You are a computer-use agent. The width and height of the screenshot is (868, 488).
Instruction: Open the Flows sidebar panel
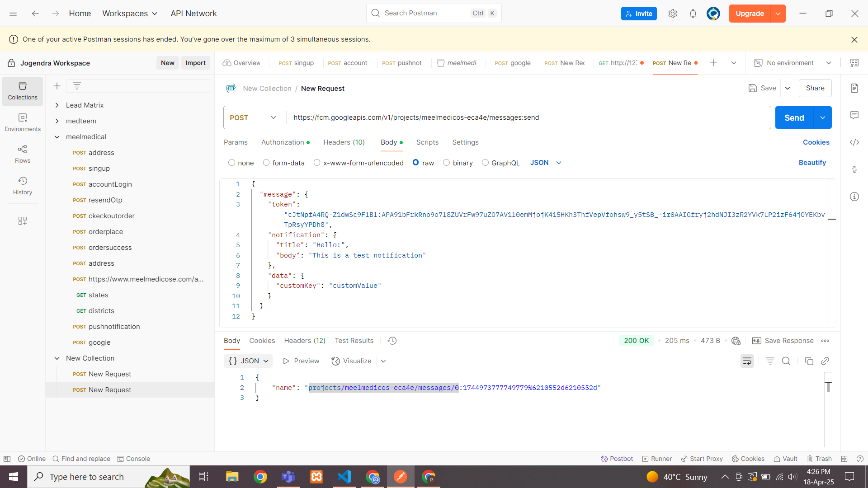pos(22,154)
